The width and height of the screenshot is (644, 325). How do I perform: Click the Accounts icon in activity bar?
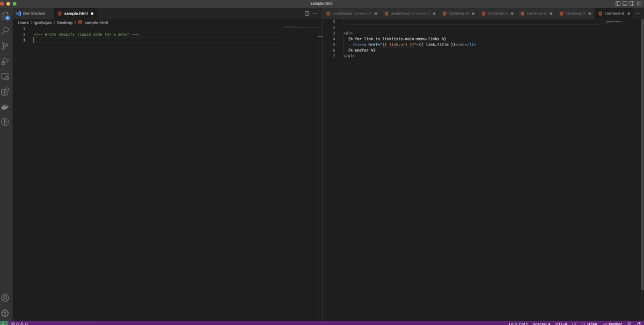pos(5,298)
